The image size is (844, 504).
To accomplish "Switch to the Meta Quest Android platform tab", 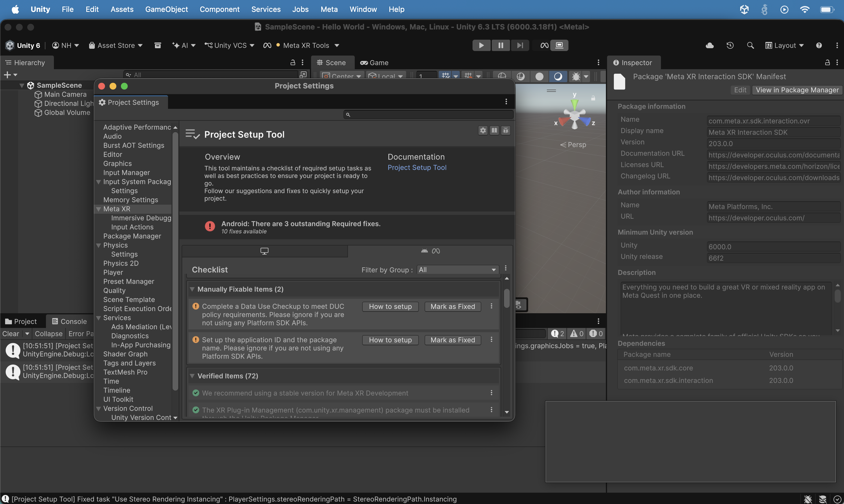I will pos(430,251).
